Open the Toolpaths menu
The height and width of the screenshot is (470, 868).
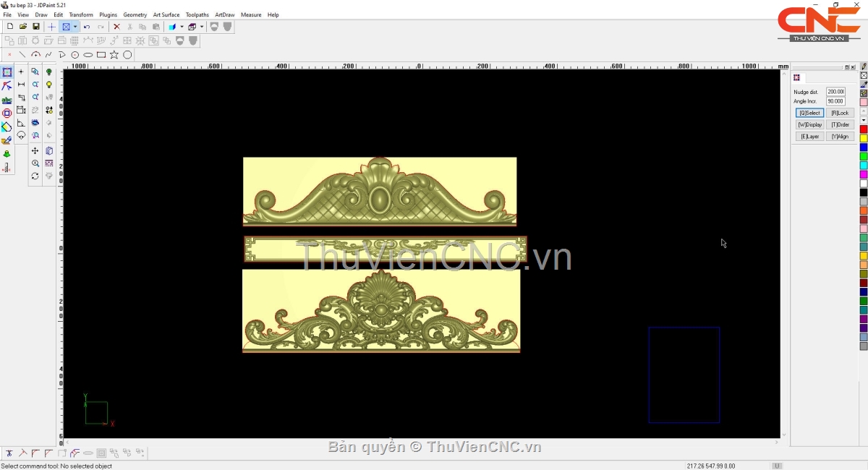click(x=197, y=14)
